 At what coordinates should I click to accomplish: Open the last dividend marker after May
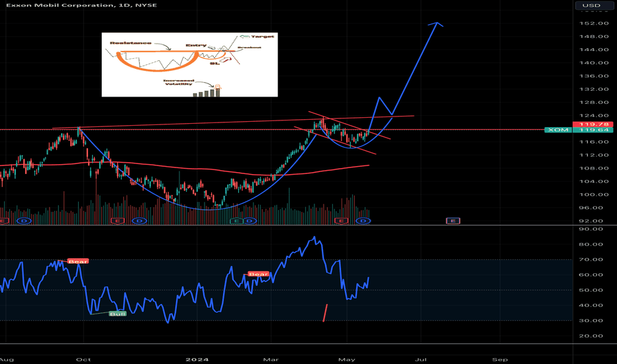click(x=363, y=221)
